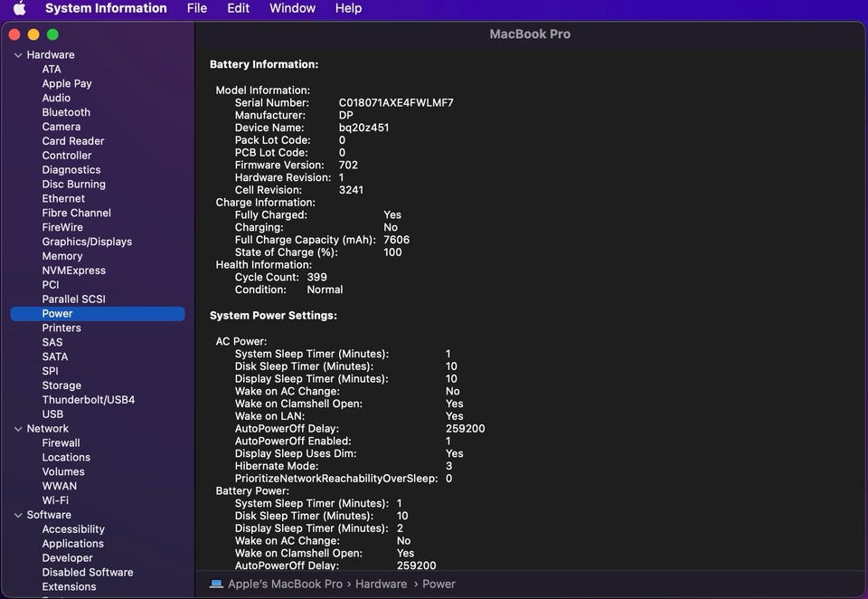
Task: Select Card Reader in the sidebar
Action: pos(73,141)
